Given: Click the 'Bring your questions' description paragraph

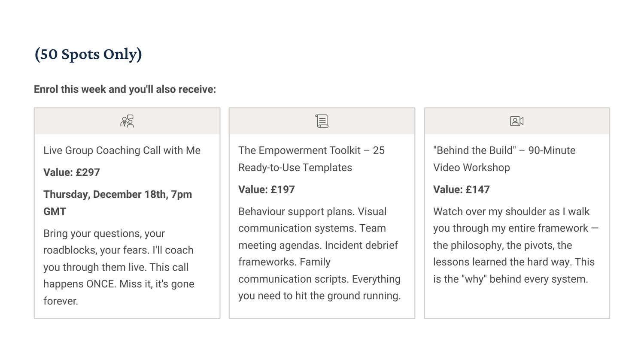Looking at the screenshot, I should point(119,267).
